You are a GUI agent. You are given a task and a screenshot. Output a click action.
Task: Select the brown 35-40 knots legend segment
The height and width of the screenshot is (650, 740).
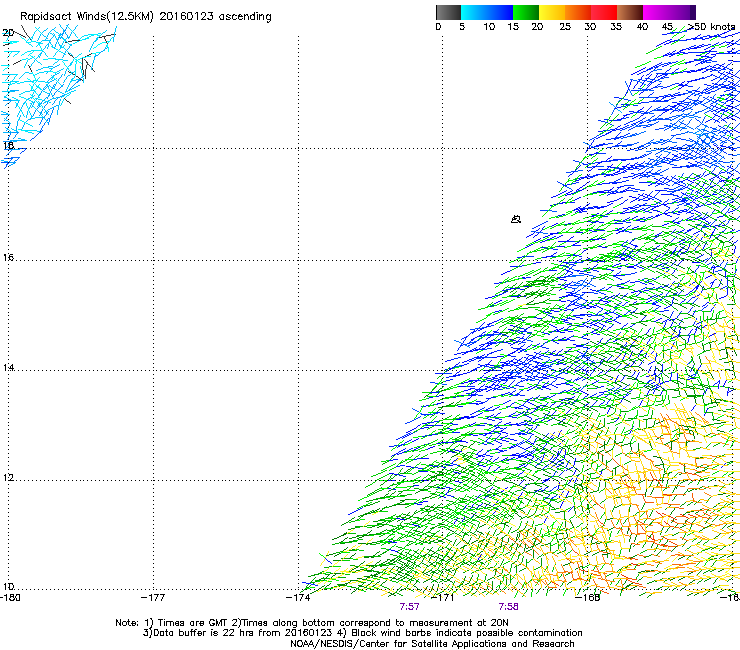tap(630, 12)
